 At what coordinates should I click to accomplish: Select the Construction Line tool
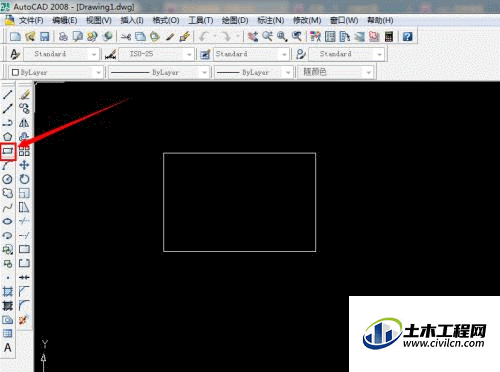(8, 109)
